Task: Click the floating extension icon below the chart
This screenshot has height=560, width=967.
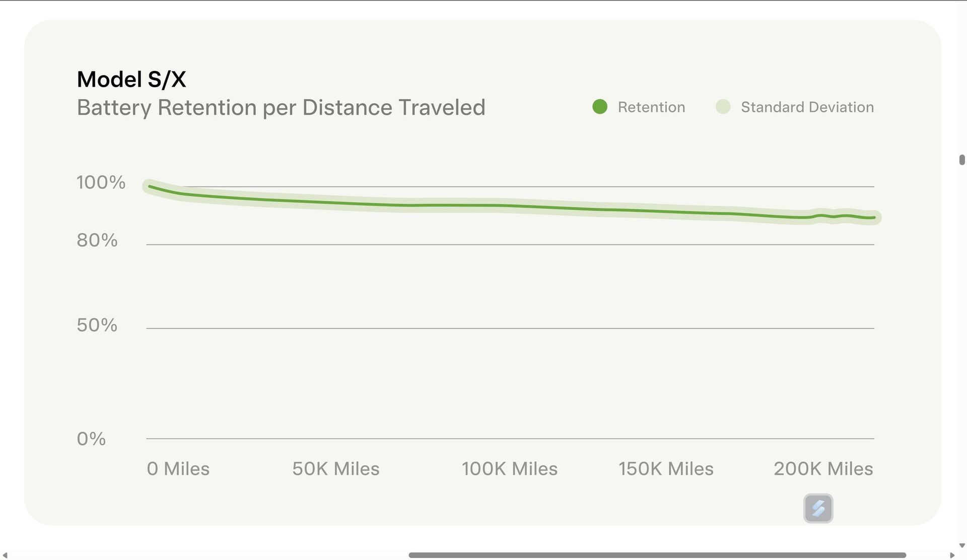Action: coord(818,508)
